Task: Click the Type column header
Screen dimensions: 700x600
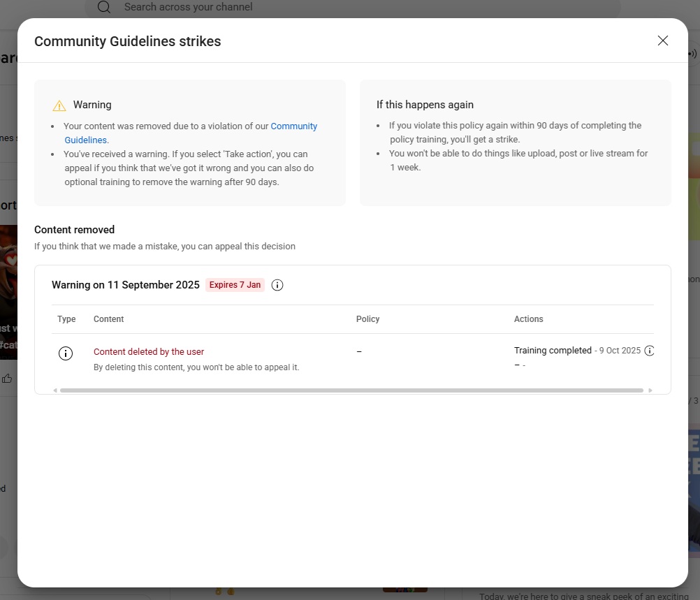Action: coord(66,319)
